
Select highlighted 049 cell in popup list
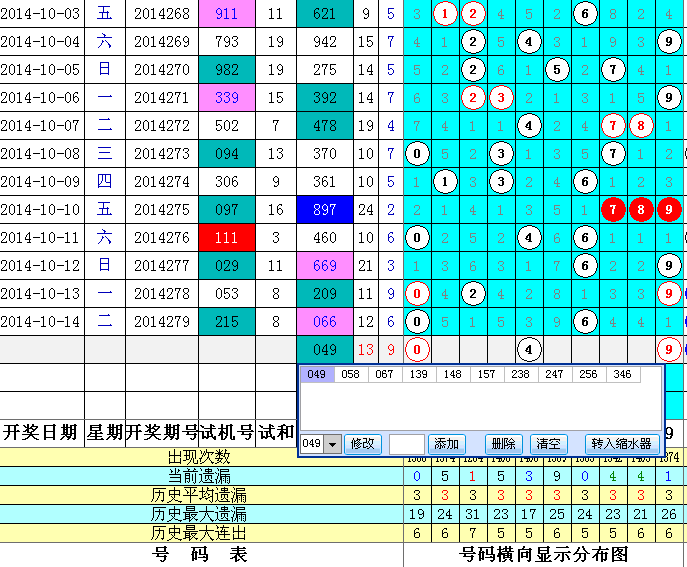point(317,374)
